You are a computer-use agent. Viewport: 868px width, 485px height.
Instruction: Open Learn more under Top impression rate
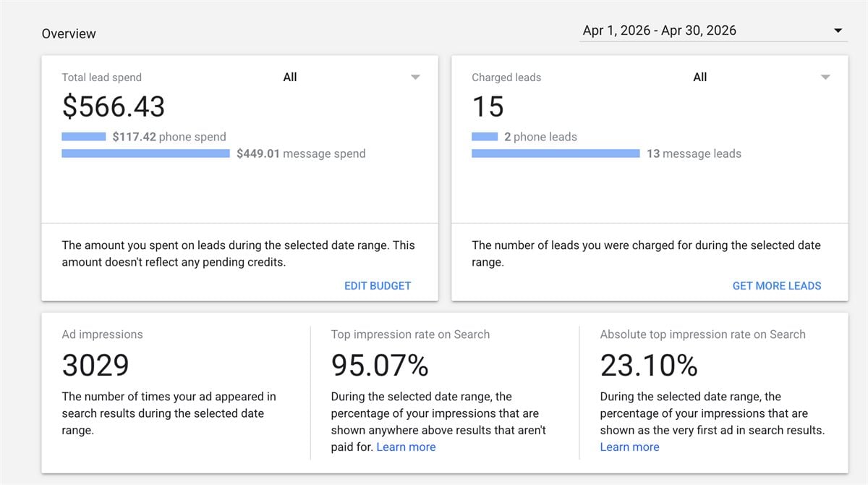pos(406,447)
